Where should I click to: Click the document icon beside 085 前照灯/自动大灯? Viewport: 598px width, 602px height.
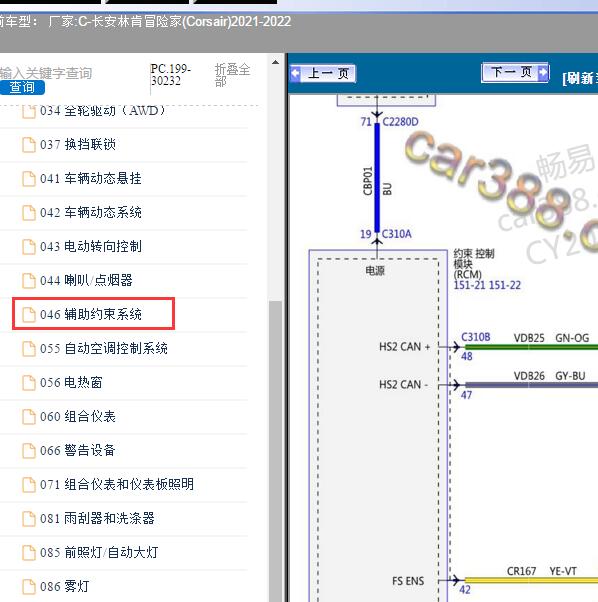pos(29,553)
